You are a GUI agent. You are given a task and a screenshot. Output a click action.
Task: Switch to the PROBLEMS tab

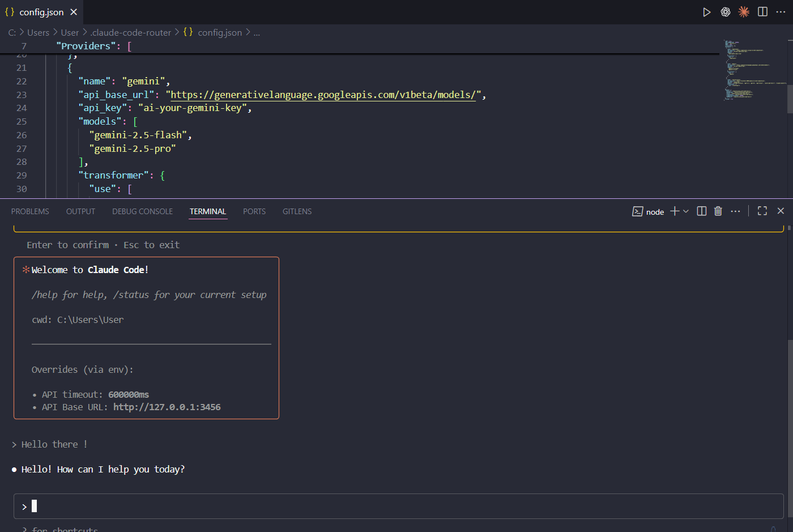[30, 211]
